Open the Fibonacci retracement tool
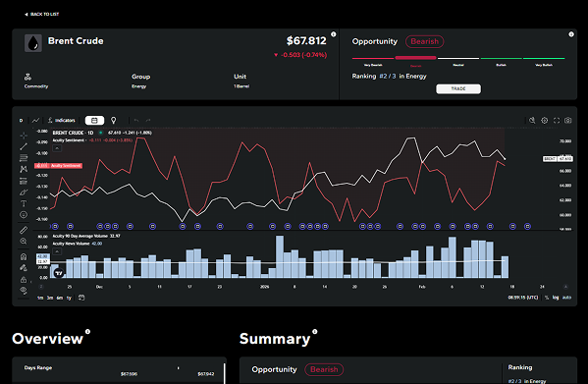The image size is (588, 384). pos(24,158)
